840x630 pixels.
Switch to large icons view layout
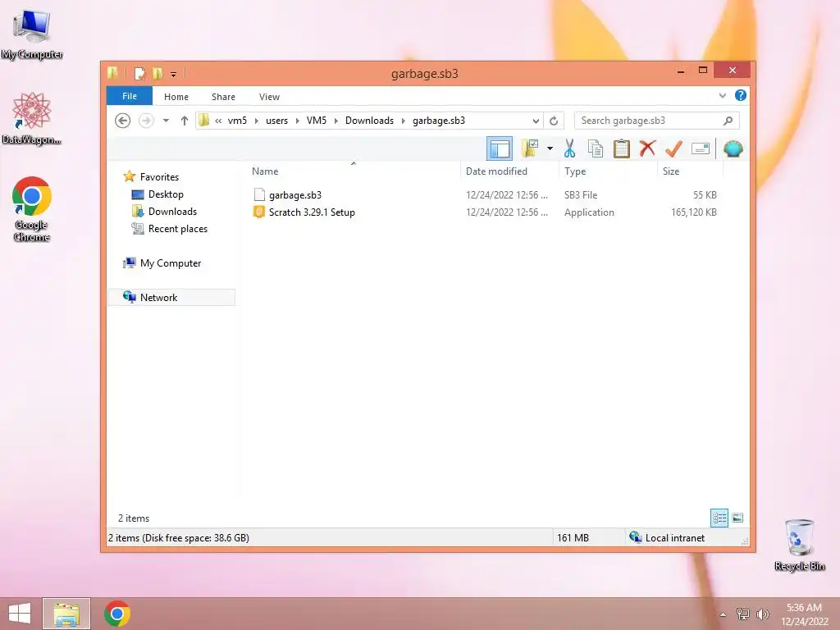737,518
